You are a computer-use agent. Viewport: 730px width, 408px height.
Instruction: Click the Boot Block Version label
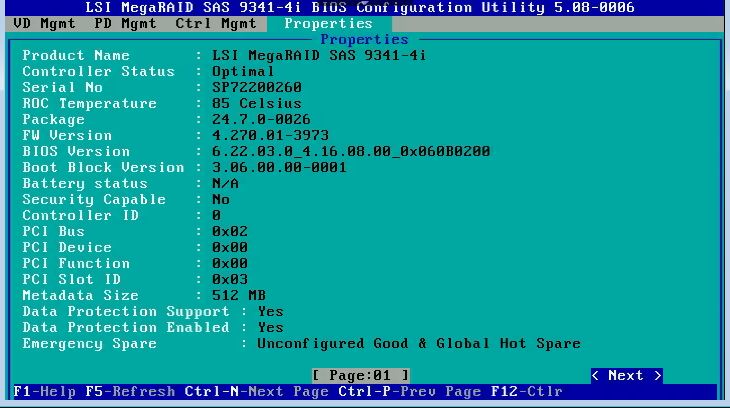pyautogui.click(x=103, y=167)
